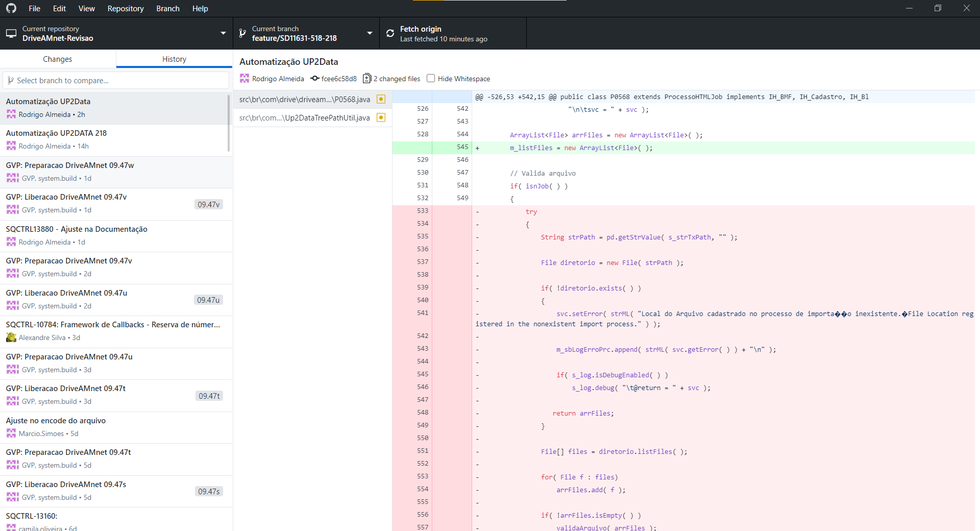The image size is (980, 531).
Task: Click the current repository monitor icon
Action: click(x=11, y=34)
